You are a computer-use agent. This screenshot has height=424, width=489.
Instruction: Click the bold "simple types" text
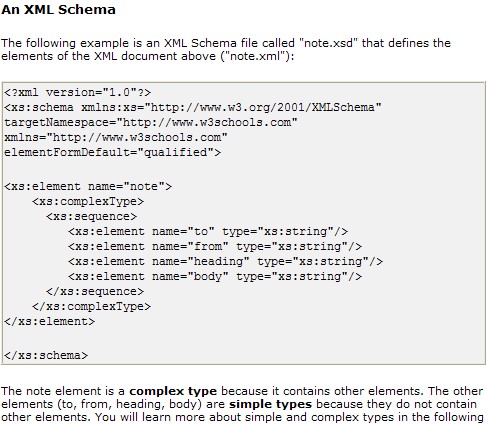click(270, 404)
